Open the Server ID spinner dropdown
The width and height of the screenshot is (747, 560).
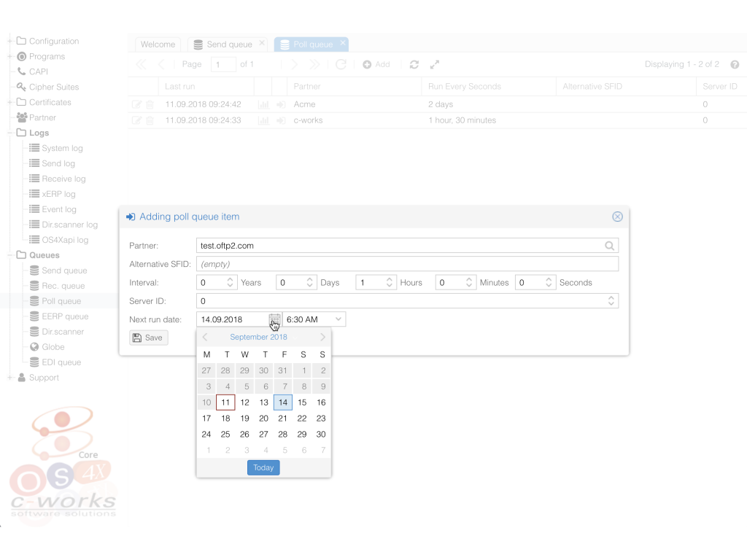611,301
